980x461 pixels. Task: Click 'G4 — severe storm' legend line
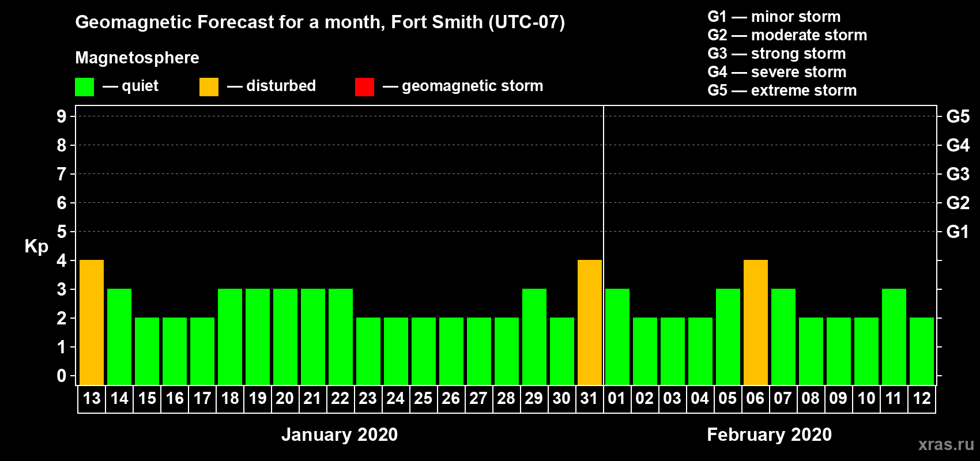point(777,72)
